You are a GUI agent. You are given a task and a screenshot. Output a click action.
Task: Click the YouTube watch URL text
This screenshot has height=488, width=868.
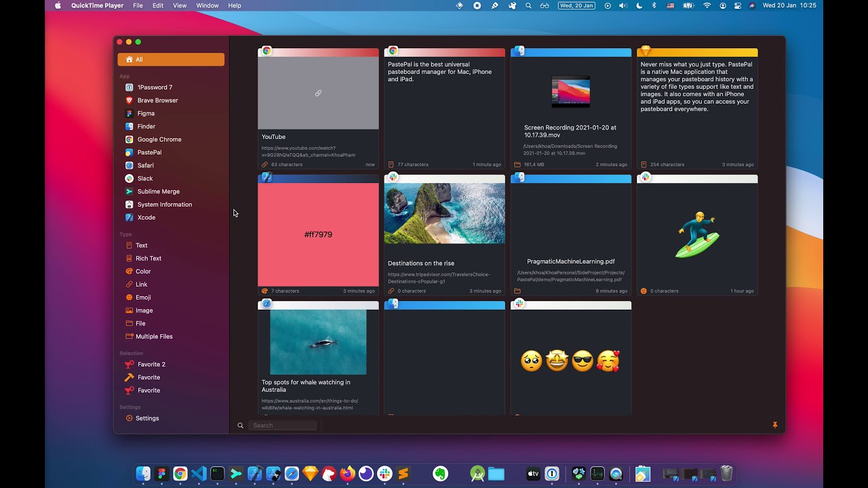309,151
